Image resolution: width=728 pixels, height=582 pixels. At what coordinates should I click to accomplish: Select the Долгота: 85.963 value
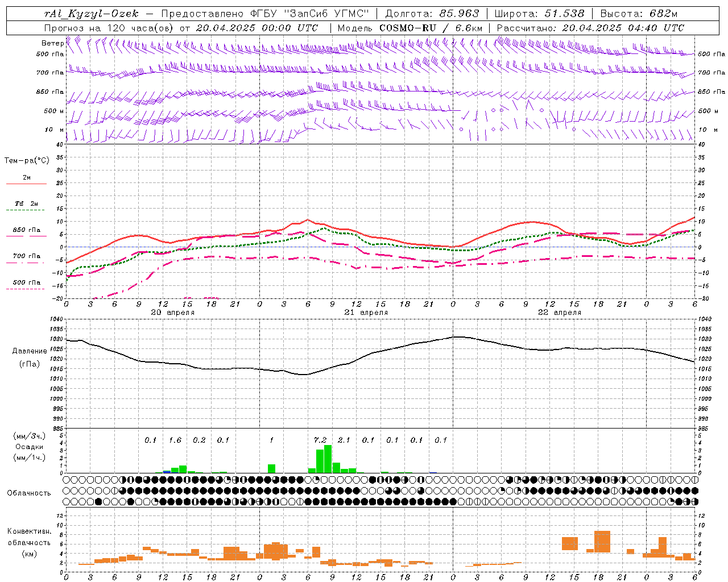click(432, 14)
